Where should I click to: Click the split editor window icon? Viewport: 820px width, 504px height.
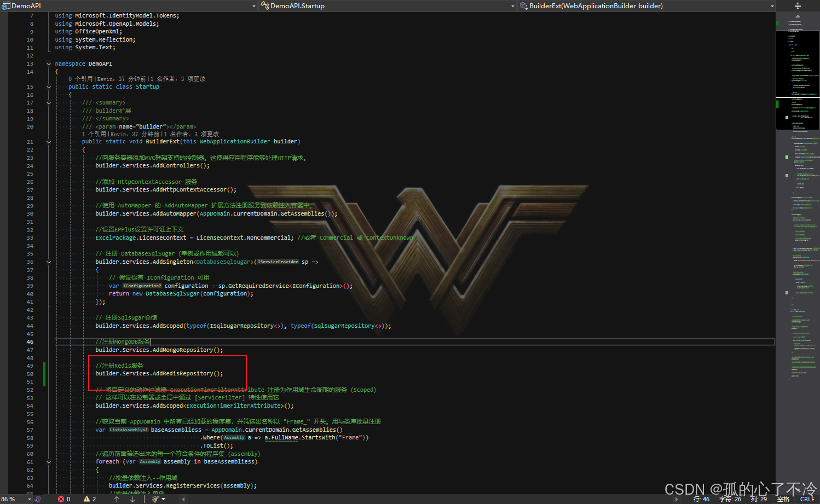click(x=798, y=5)
